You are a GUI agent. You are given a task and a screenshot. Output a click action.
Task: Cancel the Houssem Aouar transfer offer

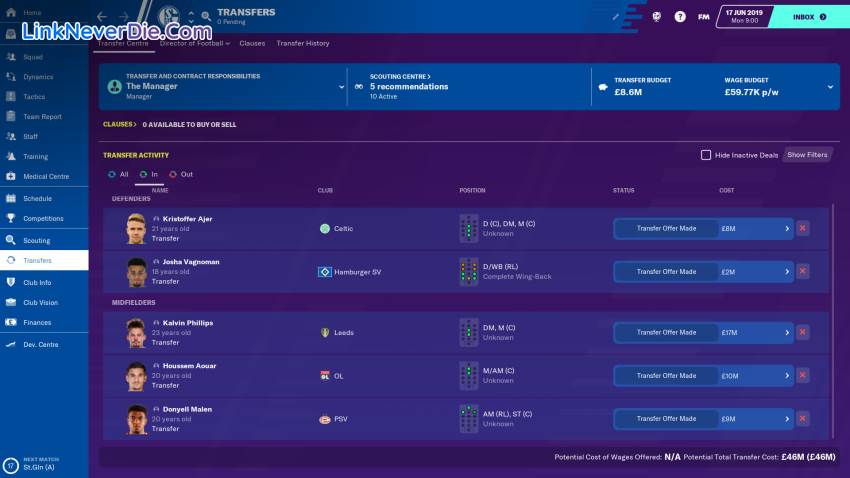[803, 376]
